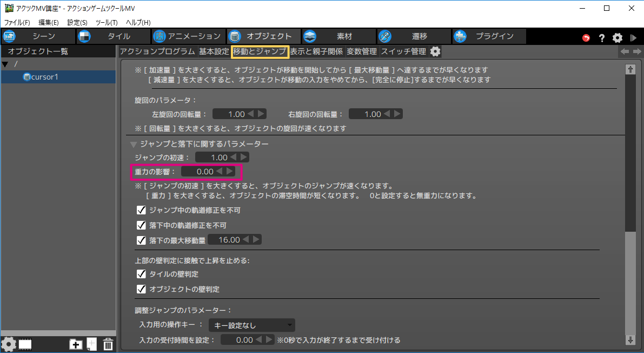The height and width of the screenshot is (353, 644).
Task: Delete selected object with trash icon
Action: coord(108,344)
